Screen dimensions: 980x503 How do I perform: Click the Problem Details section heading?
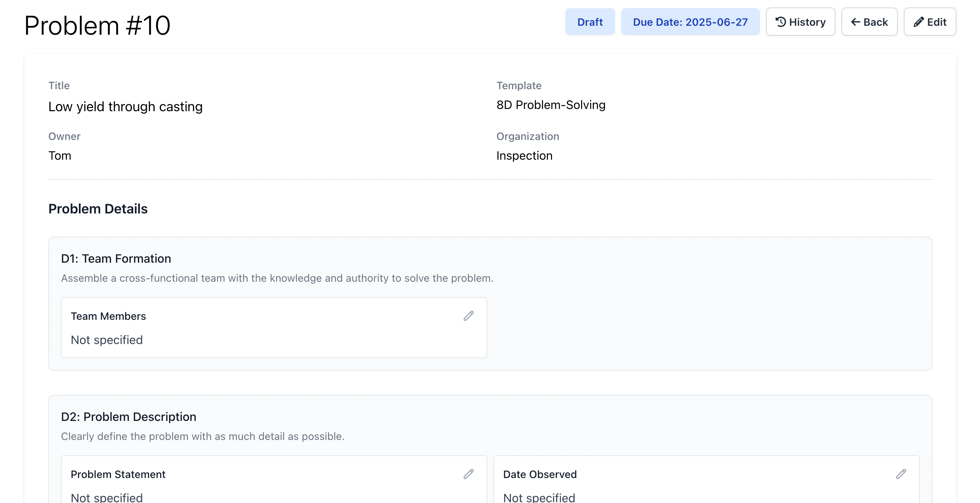(98, 209)
